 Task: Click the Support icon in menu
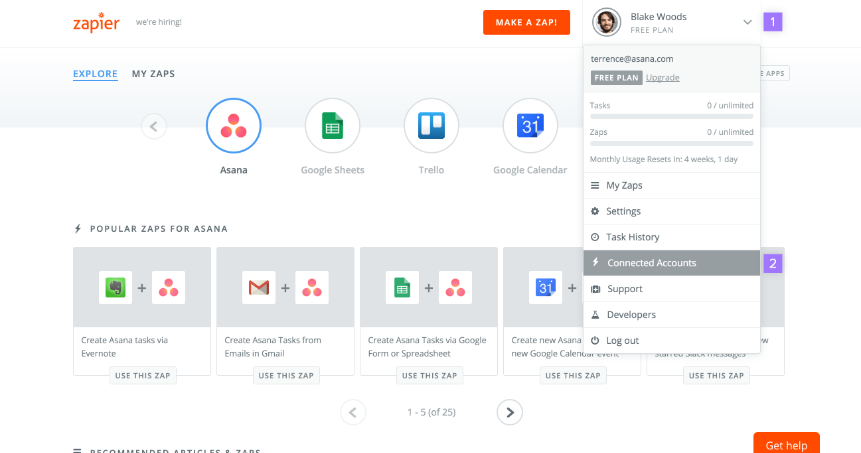pos(595,289)
